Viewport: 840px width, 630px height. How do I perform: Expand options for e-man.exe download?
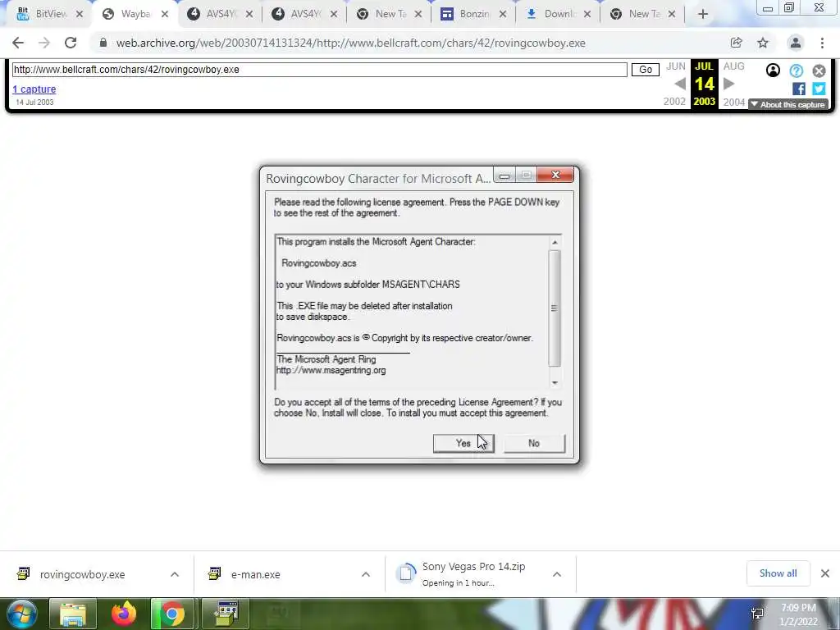(x=365, y=574)
